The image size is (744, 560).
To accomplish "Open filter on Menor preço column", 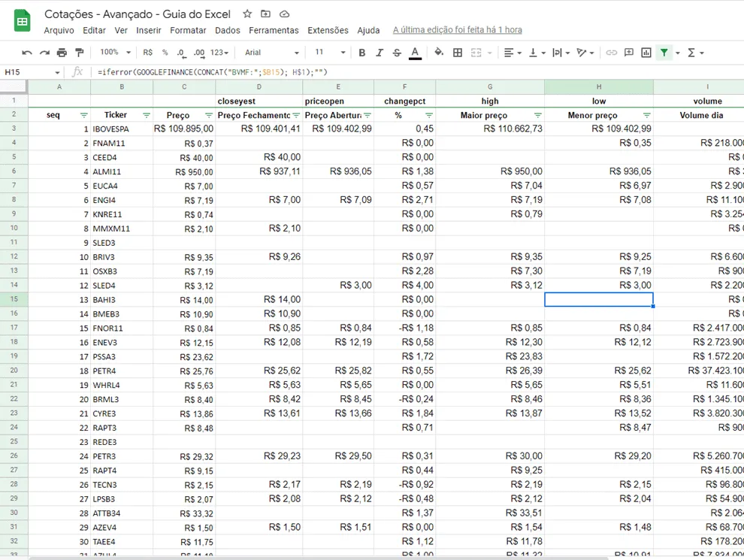I will click(647, 115).
